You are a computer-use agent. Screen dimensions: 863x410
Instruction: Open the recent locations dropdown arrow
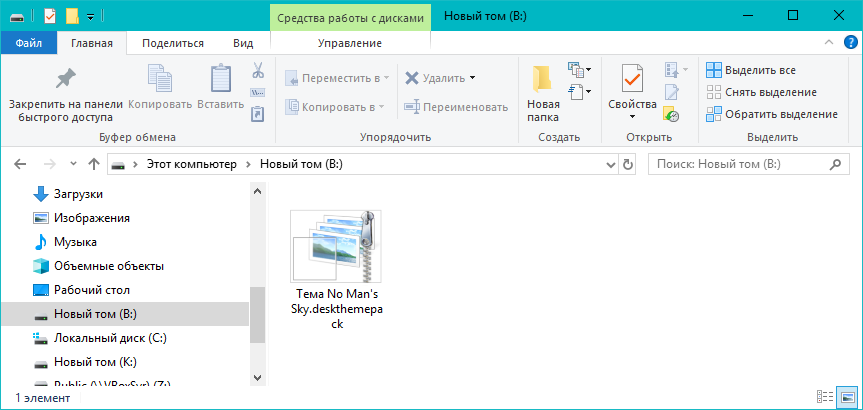(x=74, y=164)
